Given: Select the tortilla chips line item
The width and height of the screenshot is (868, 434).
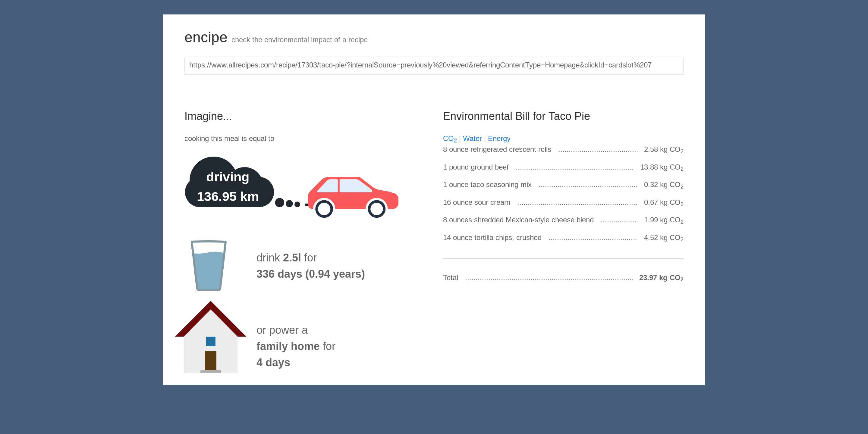Looking at the screenshot, I should coord(492,238).
